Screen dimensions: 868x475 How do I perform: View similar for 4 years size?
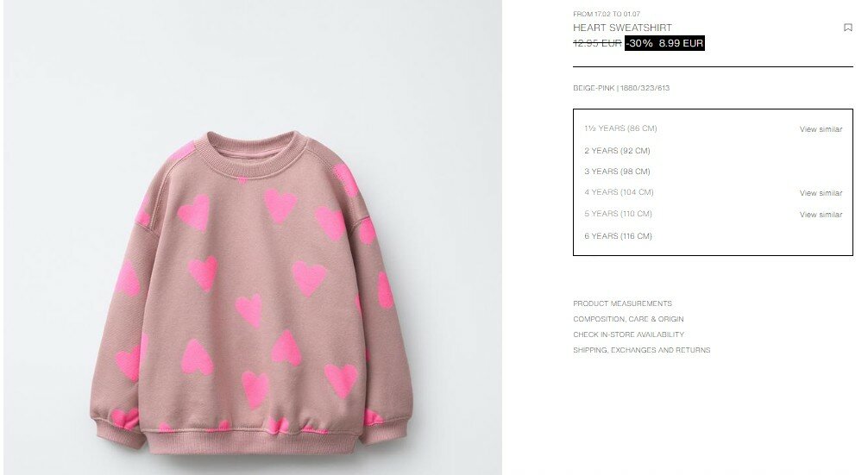click(821, 193)
